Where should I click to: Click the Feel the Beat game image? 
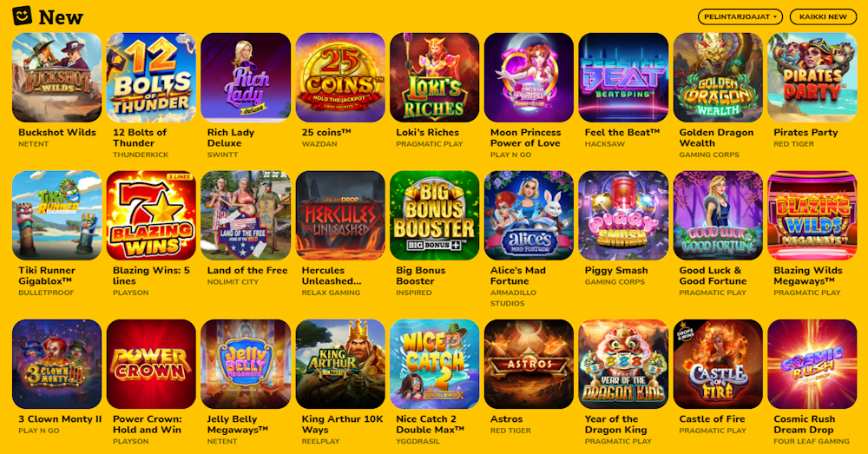click(623, 77)
